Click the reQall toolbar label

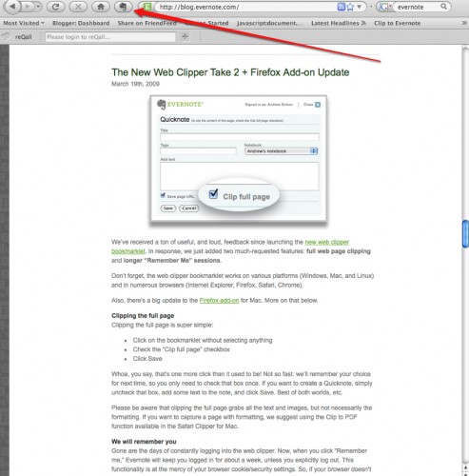24,37
